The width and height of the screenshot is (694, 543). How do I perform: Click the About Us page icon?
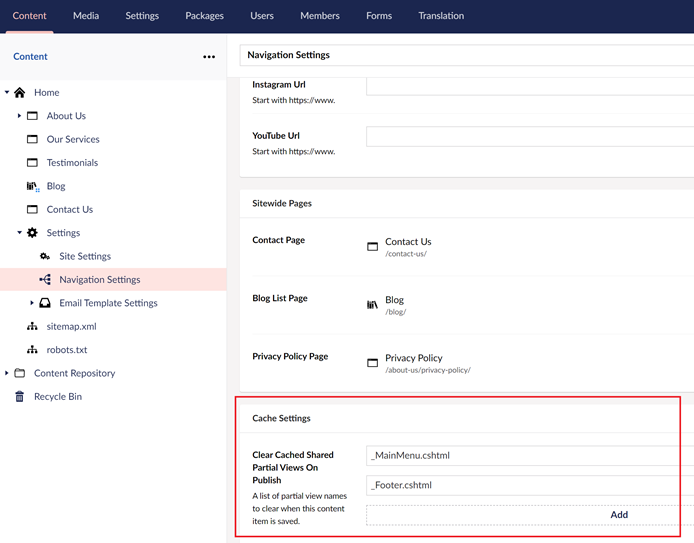[x=32, y=116]
